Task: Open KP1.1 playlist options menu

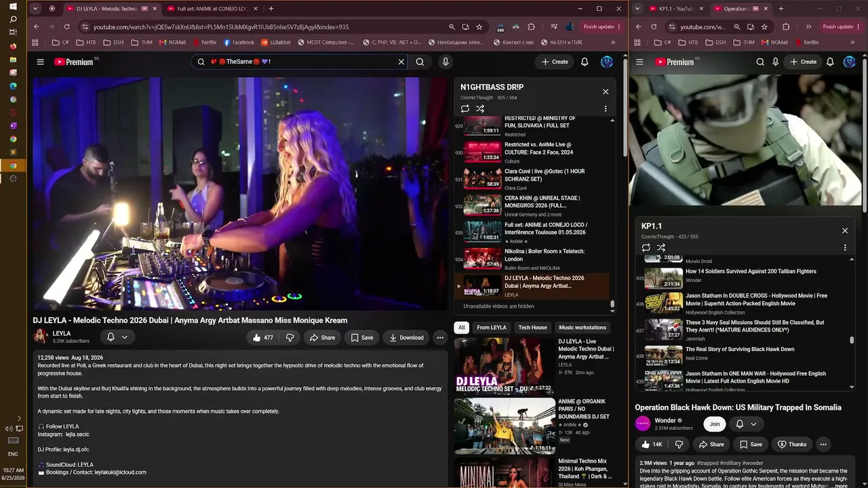Action: [845, 247]
